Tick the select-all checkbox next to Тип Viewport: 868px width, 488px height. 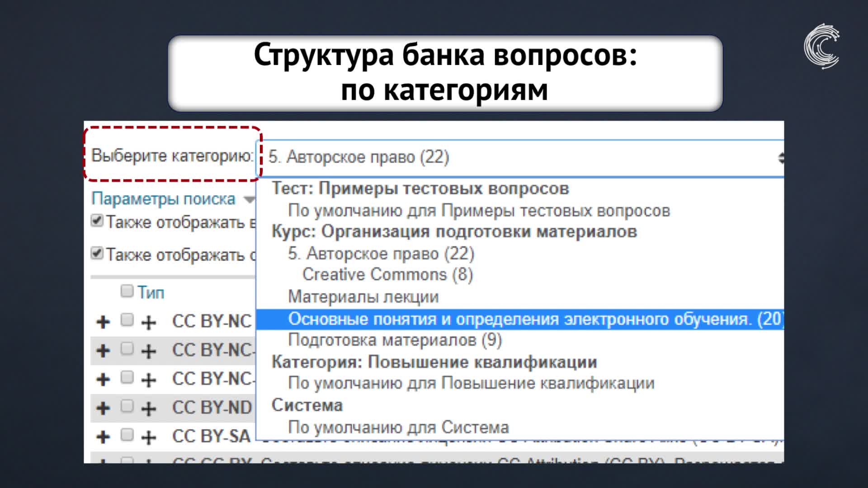tap(127, 291)
